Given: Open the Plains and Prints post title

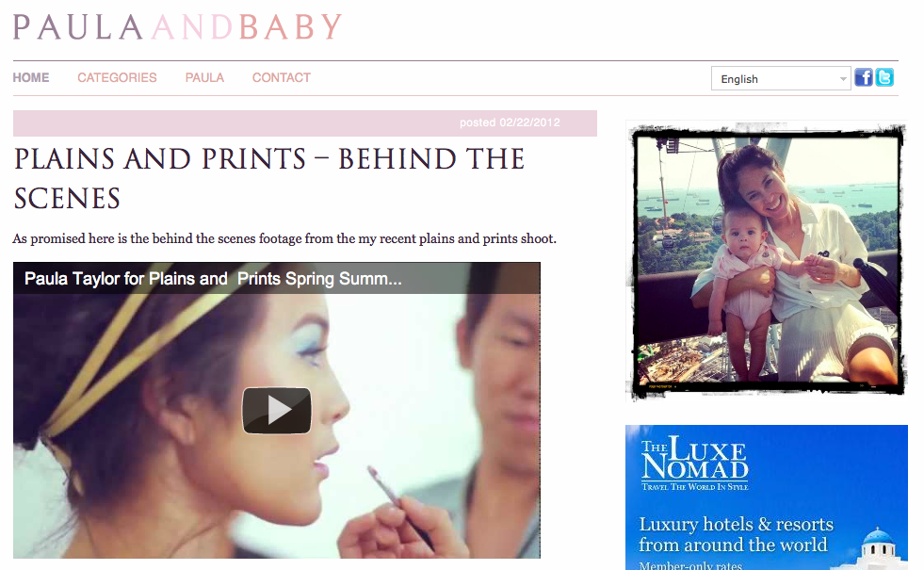Looking at the screenshot, I should pyautogui.click(x=268, y=179).
